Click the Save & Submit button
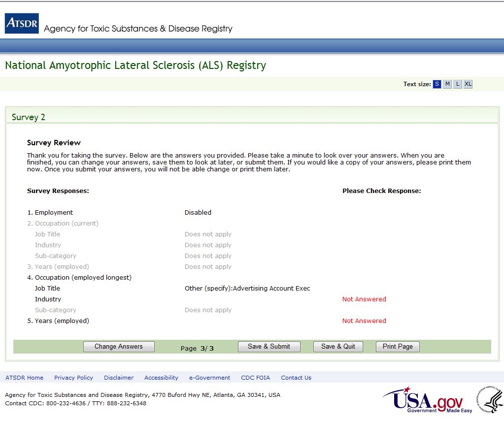This screenshot has width=504, height=422. coord(269,347)
